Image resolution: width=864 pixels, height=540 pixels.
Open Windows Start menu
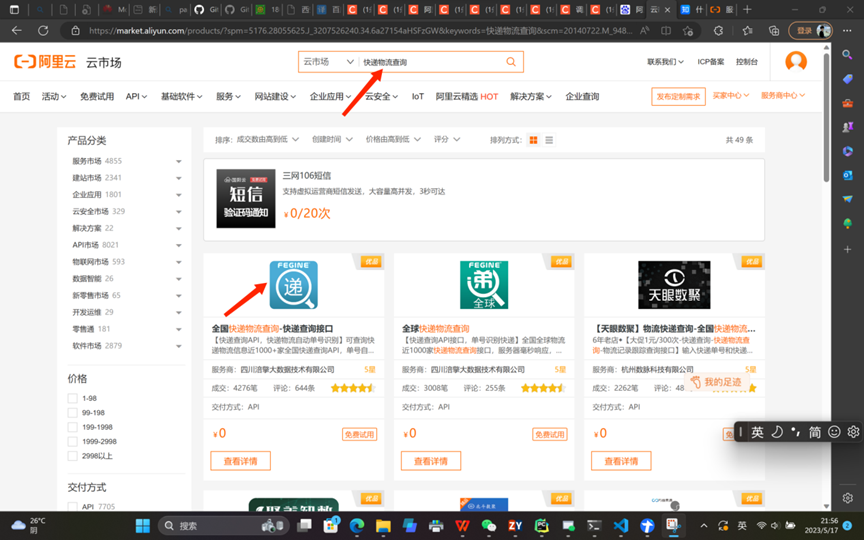pyautogui.click(x=143, y=526)
